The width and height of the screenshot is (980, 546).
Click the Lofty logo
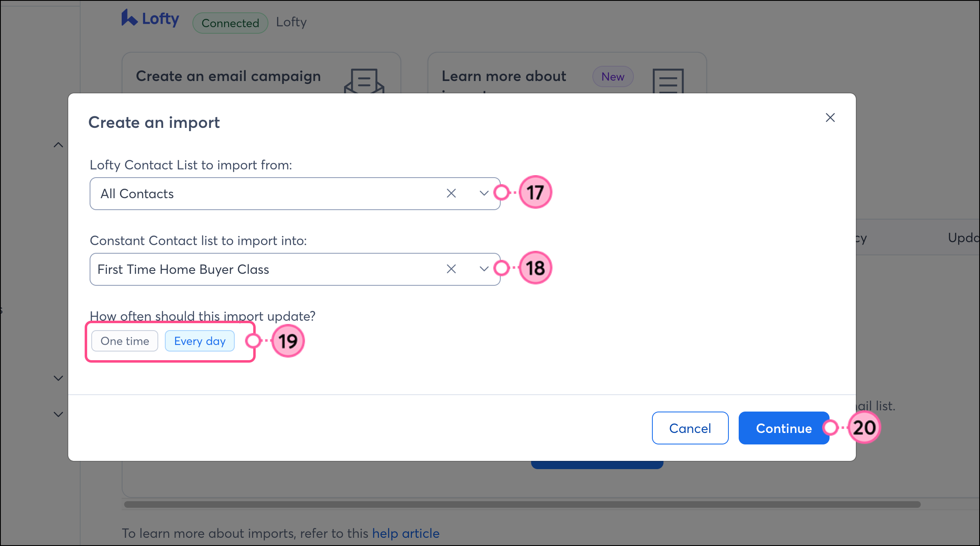(150, 19)
